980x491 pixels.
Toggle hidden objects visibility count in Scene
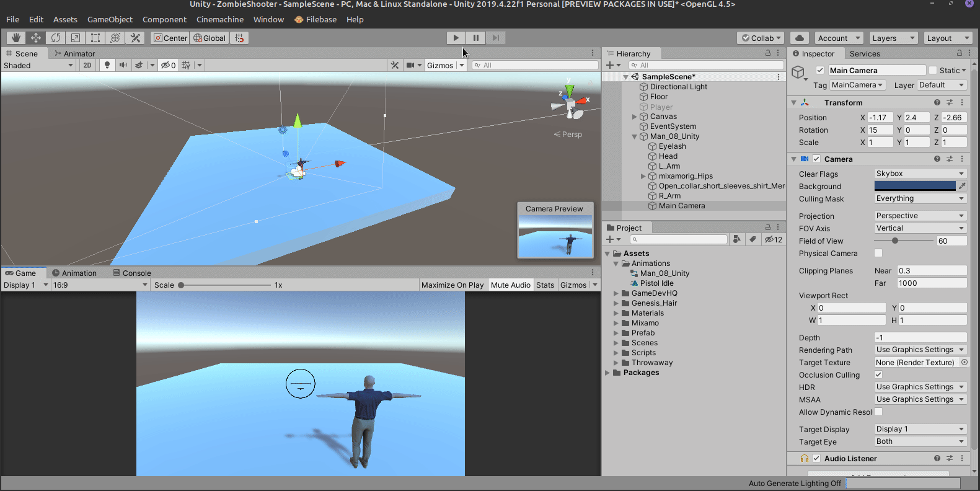(x=168, y=65)
